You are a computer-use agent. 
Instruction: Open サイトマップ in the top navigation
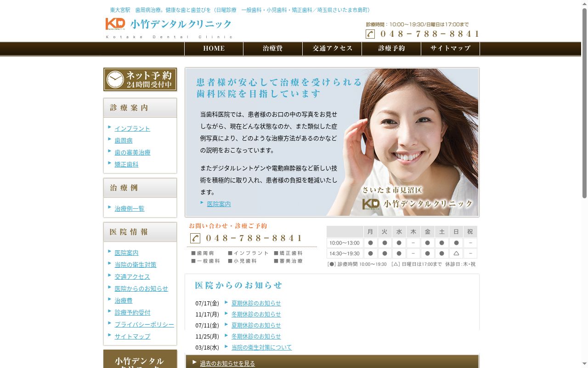[451, 48]
